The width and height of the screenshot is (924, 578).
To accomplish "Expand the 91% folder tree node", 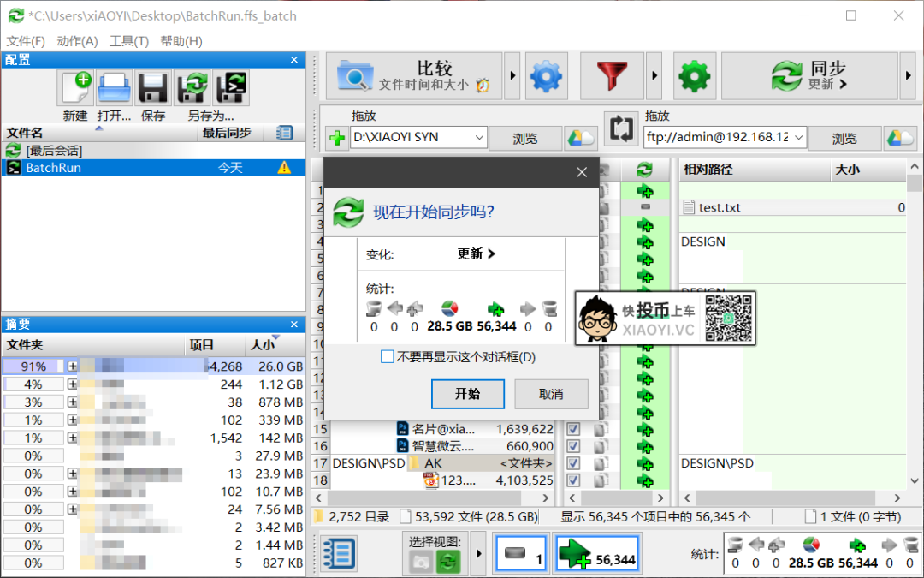I will 72,366.
